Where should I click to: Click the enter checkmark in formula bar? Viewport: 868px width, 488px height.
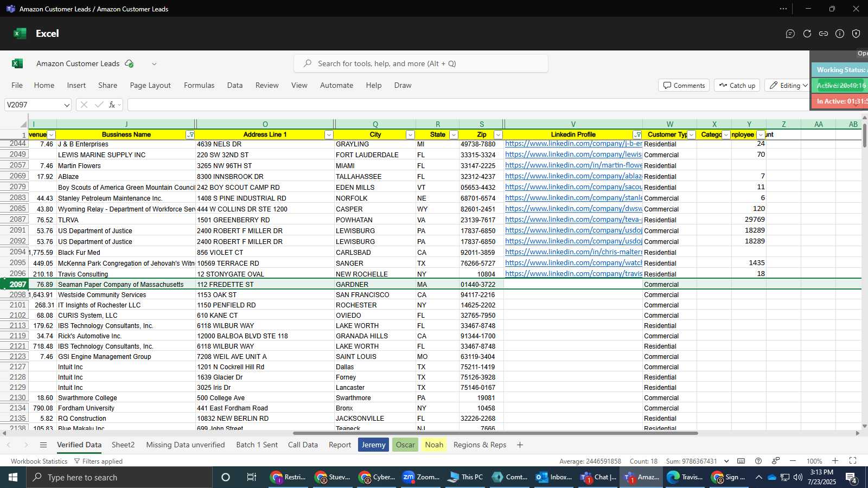99,105
